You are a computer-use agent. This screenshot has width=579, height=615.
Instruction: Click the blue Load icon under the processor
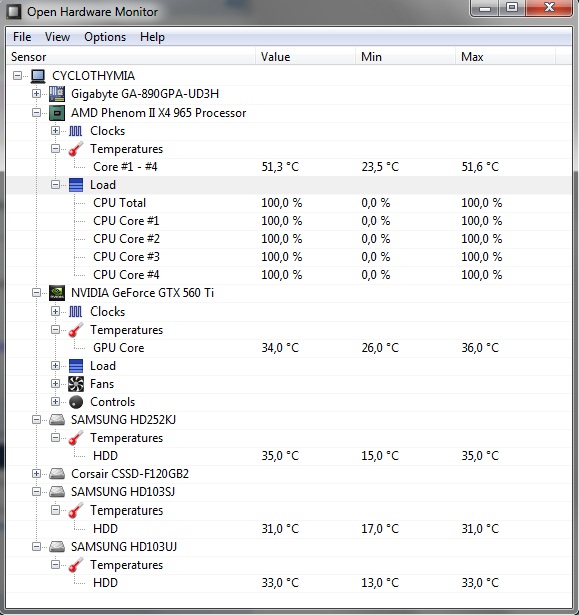[76, 185]
